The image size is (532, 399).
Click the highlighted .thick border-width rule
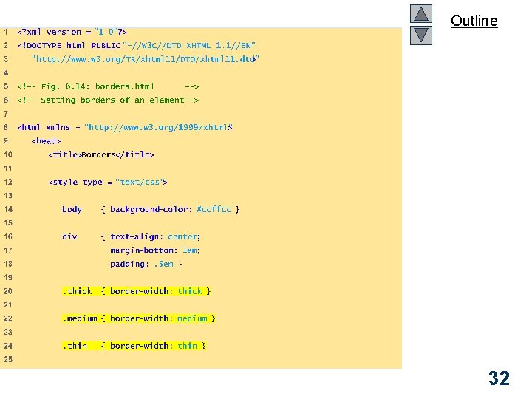point(137,291)
